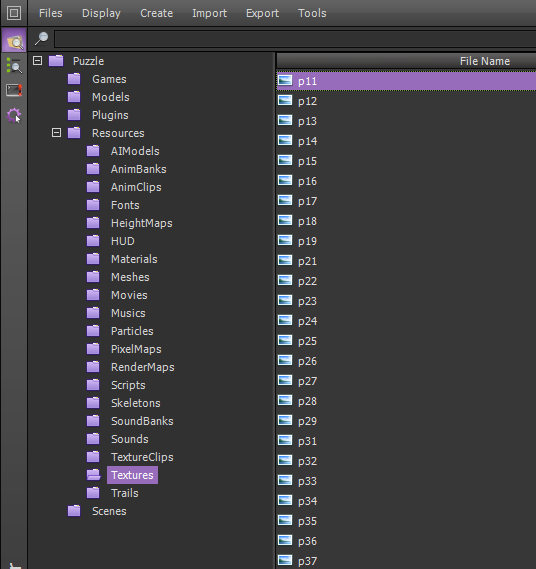Select the AnimBanks folder label
Screen dimensions: 536x569
(x=139, y=169)
